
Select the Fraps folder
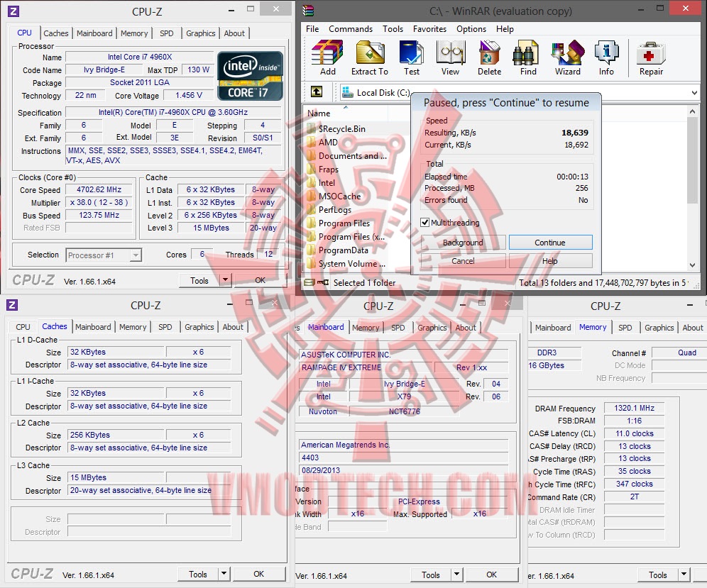pyautogui.click(x=328, y=170)
